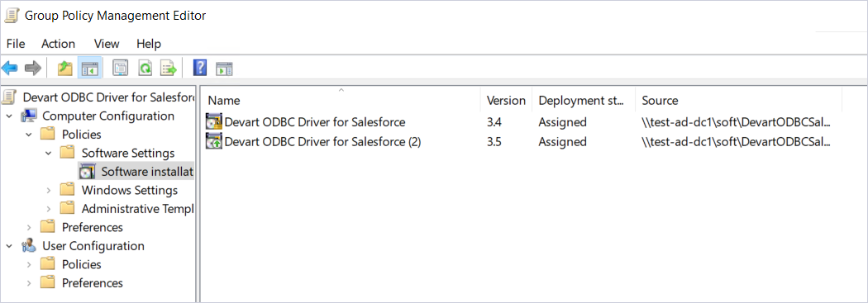Click the Windows Settings folder icon
This screenshot has height=303, width=868.
click(68, 190)
